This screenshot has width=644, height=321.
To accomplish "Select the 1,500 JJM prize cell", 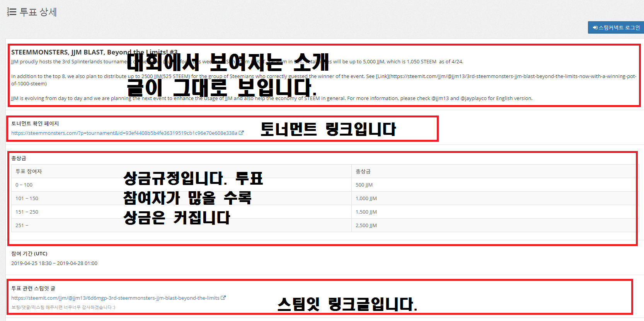I will pyautogui.click(x=495, y=212).
